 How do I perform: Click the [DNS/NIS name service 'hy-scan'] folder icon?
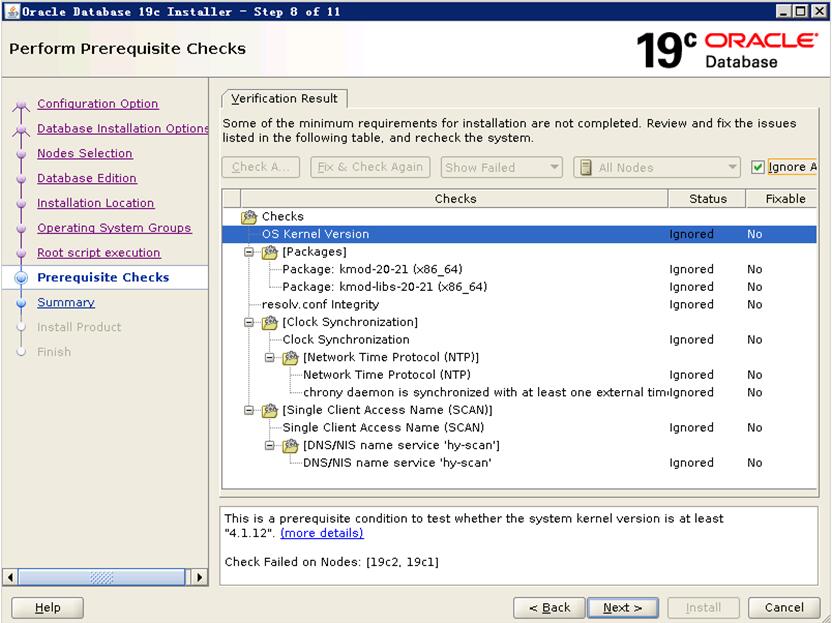pos(290,445)
